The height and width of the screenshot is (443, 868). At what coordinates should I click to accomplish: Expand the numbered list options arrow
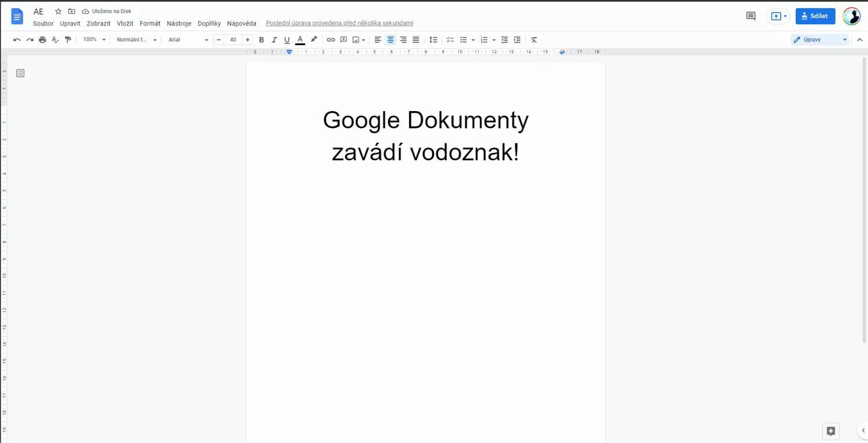[494, 40]
